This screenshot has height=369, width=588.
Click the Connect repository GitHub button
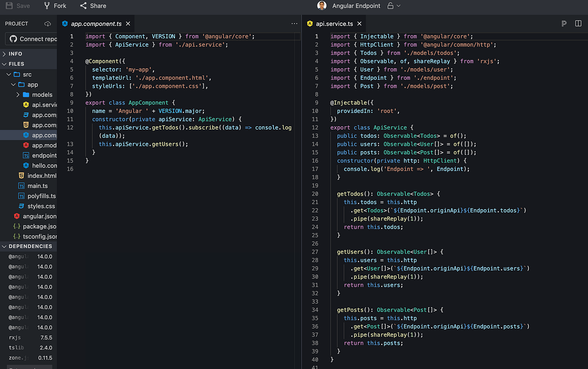tap(31, 39)
